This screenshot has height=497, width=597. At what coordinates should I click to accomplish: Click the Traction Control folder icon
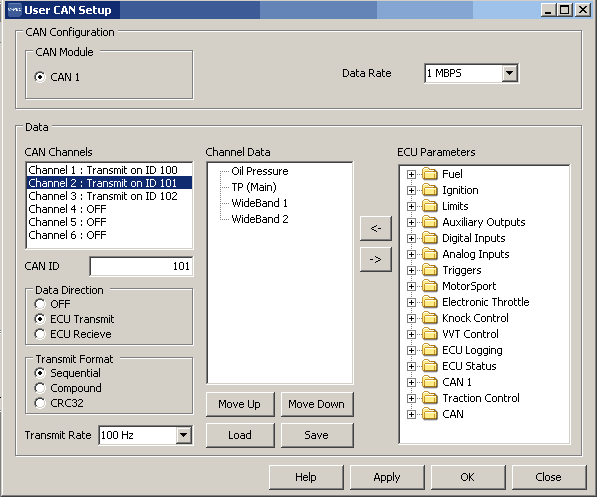pyautogui.click(x=430, y=398)
